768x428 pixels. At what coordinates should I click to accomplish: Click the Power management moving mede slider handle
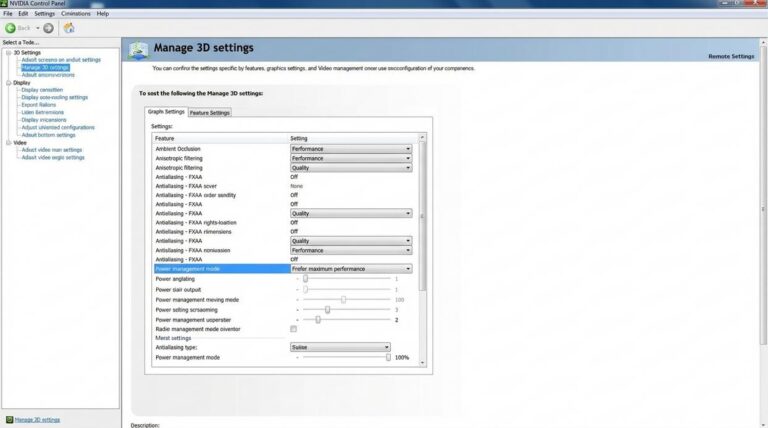[x=343, y=299]
